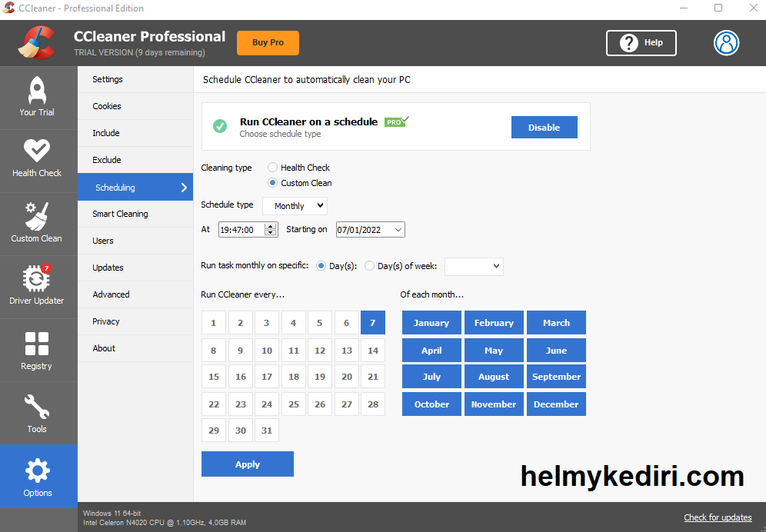Toggle February month selection
Image resolution: width=766 pixels, height=532 pixels.
pyautogui.click(x=494, y=323)
